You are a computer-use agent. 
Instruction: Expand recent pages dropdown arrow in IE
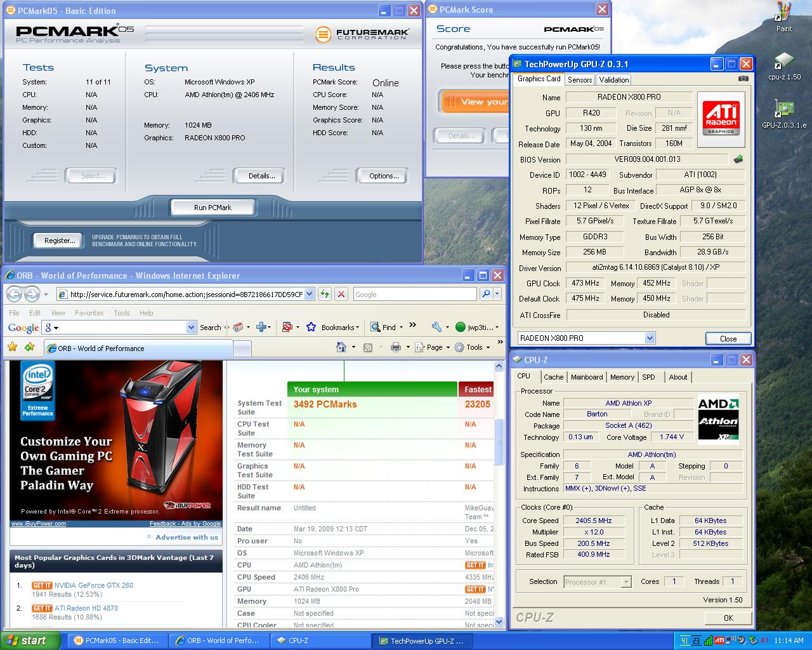point(46,294)
